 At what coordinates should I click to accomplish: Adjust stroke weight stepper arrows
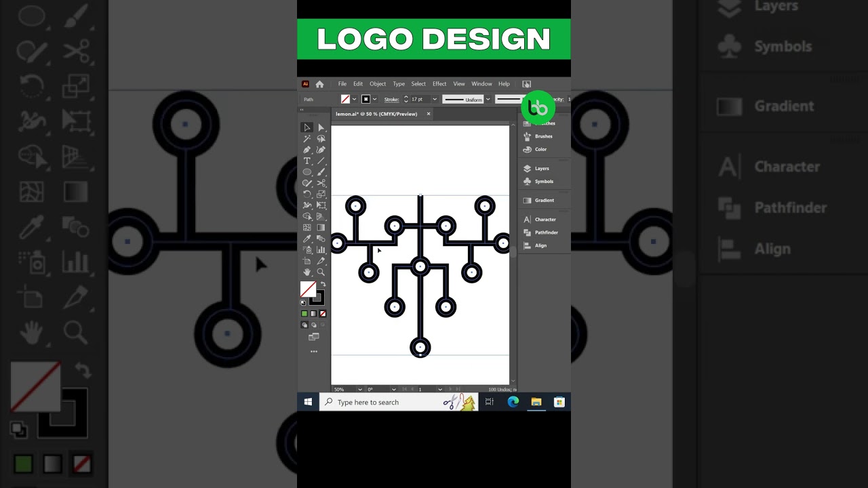406,99
